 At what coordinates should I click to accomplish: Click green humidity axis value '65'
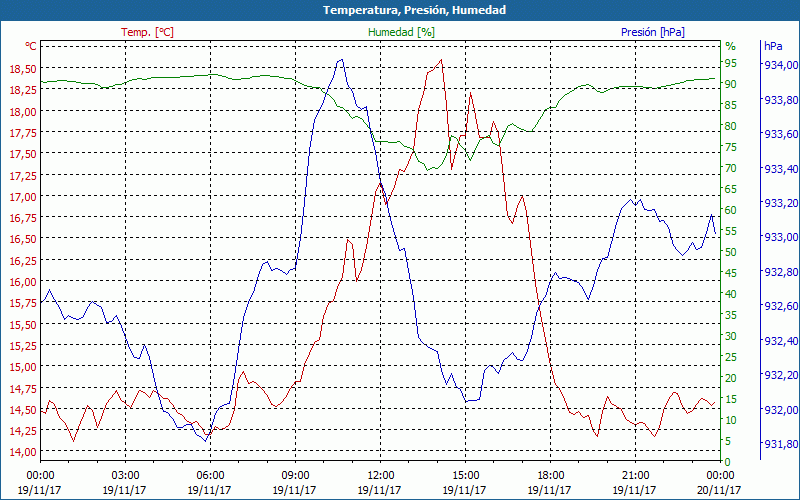pyautogui.click(x=731, y=189)
